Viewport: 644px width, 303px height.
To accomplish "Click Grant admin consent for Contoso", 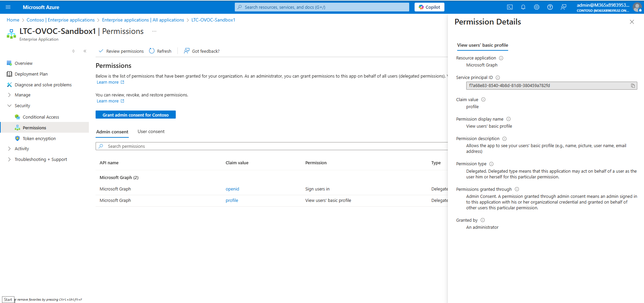I will 136,115.
